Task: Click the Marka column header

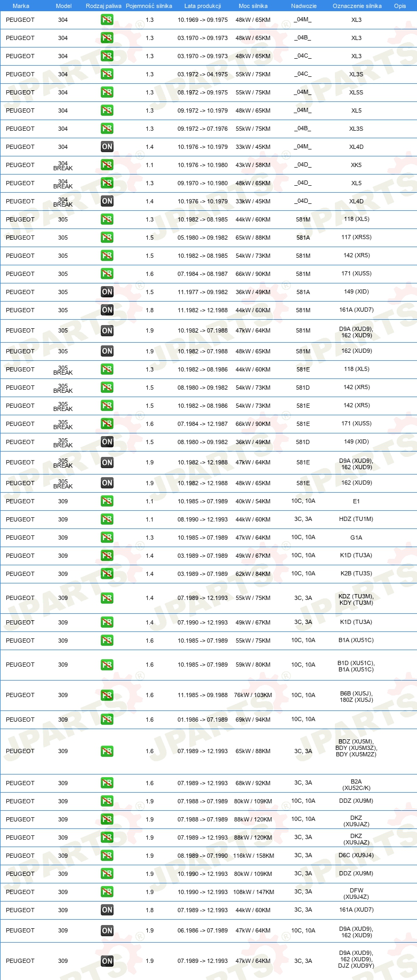Action: 21,6
